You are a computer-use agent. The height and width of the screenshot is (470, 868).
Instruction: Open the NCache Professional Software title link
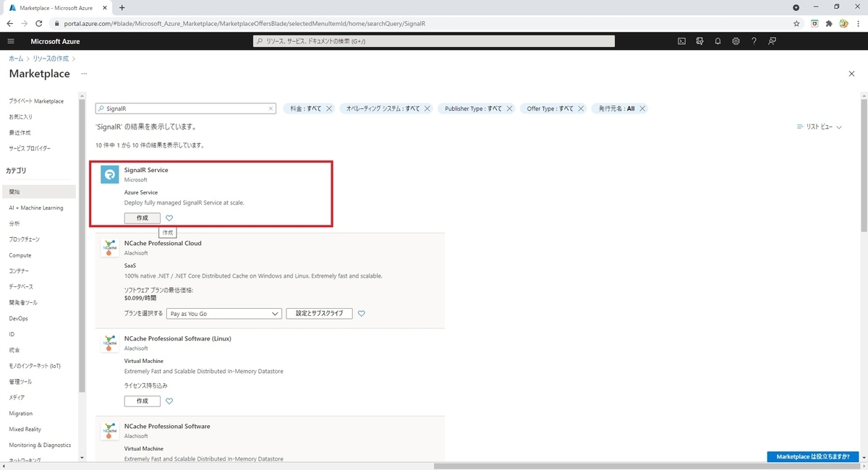coord(167,426)
